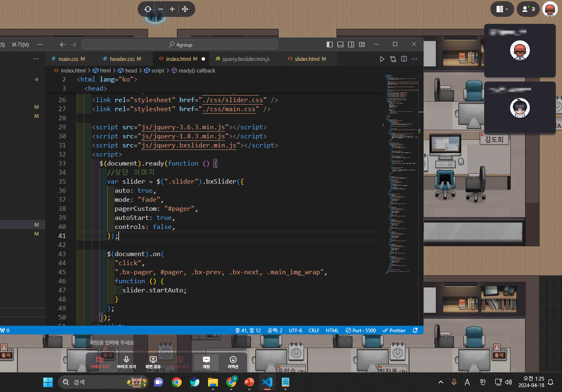This screenshot has height=392, width=562.
Task: Click the Port : 5500 Live Server
Action: tap(361, 330)
